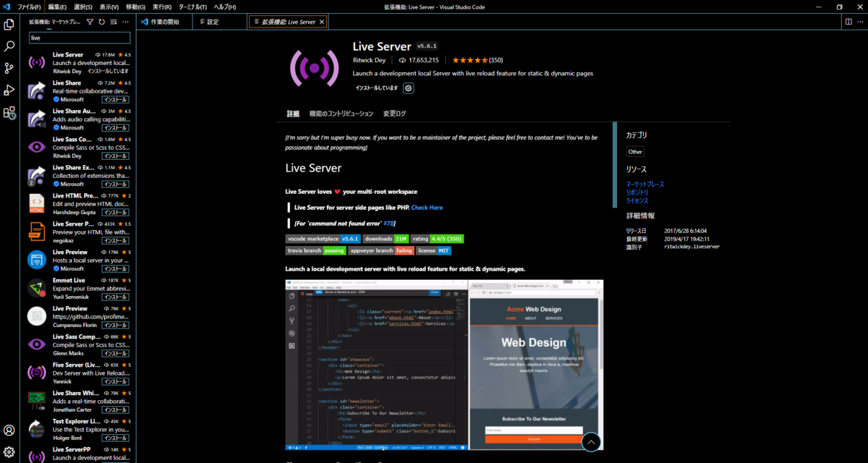Viewport: 868px width, 463px height.
Task: Open the Source Control view
Action: coord(9,68)
